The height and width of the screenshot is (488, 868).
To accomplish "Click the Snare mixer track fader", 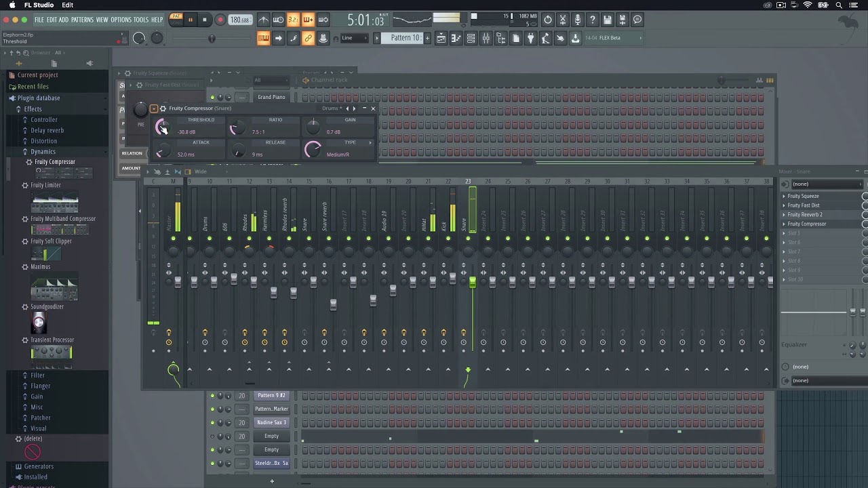I will (x=472, y=281).
